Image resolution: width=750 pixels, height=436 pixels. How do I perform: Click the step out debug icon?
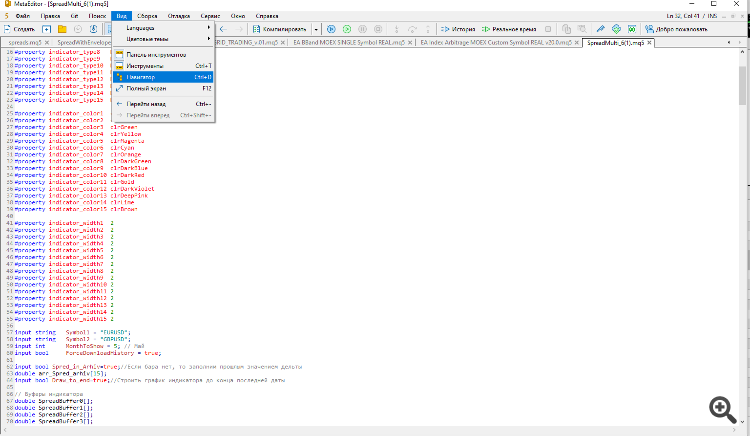click(x=428, y=29)
